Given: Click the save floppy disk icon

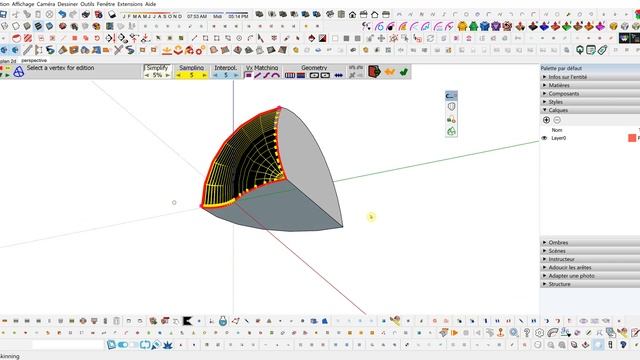Looking at the screenshot, I should (3, 15).
